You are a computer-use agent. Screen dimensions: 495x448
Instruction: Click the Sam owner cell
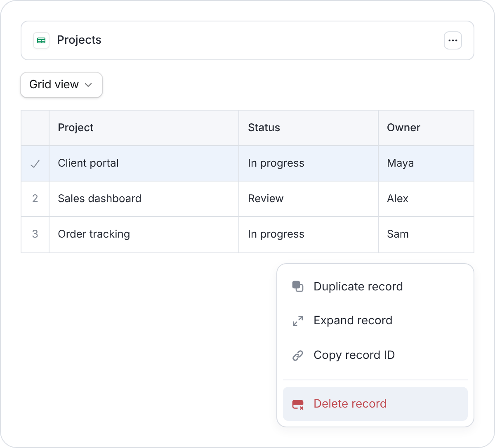pos(426,234)
